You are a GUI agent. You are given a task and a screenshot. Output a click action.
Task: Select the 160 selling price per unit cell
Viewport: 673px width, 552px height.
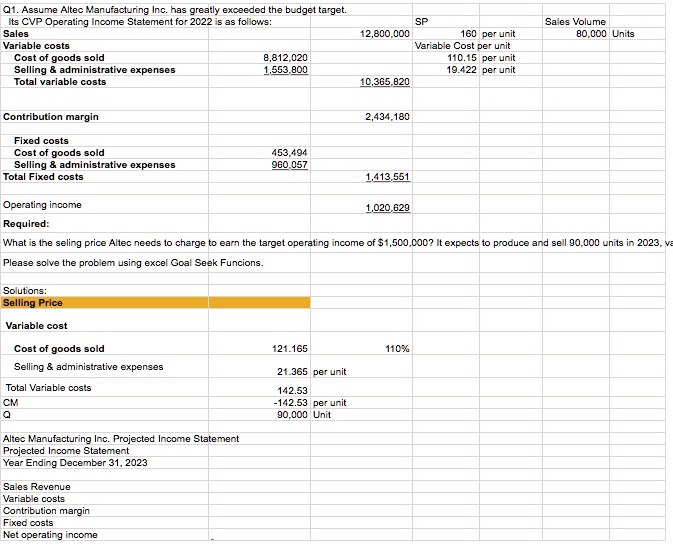pyautogui.click(x=446, y=34)
